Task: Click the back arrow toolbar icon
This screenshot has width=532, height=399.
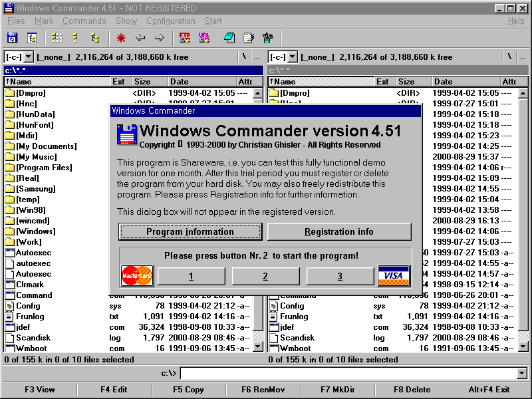Action: [140, 38]
